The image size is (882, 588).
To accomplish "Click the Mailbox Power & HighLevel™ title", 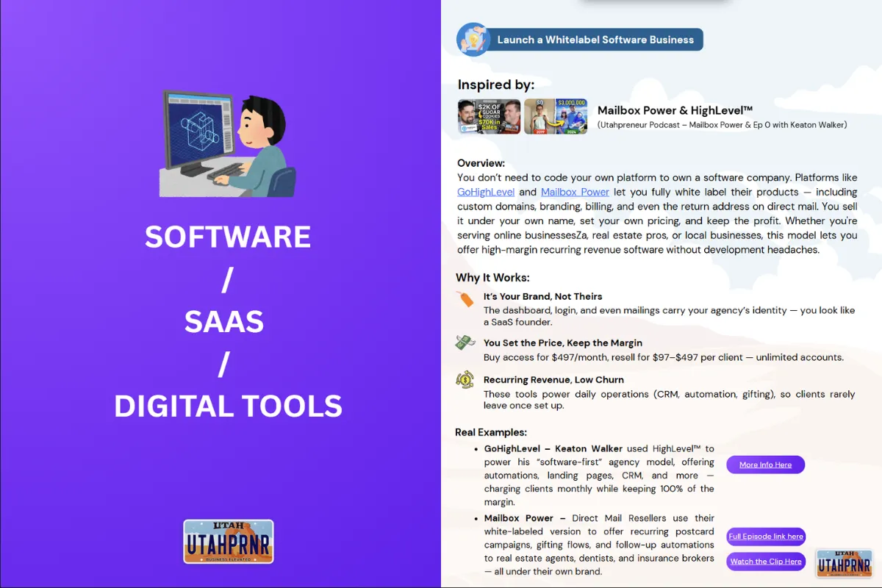I will (x=675, y=110).
